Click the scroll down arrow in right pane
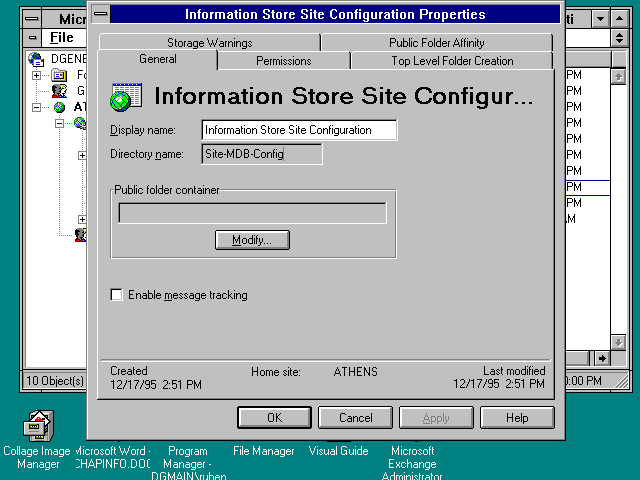The width and height of the screenshot is (640, 480). coord(618,342)
